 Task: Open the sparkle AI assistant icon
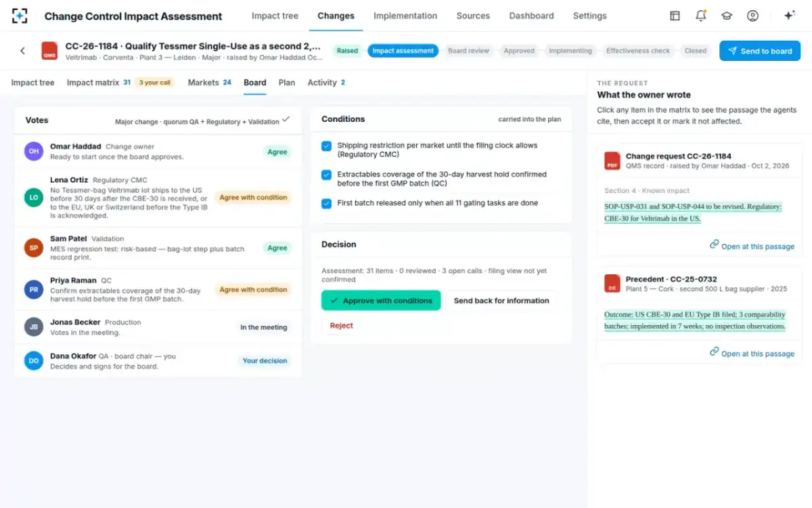click(x=789, y=16)
